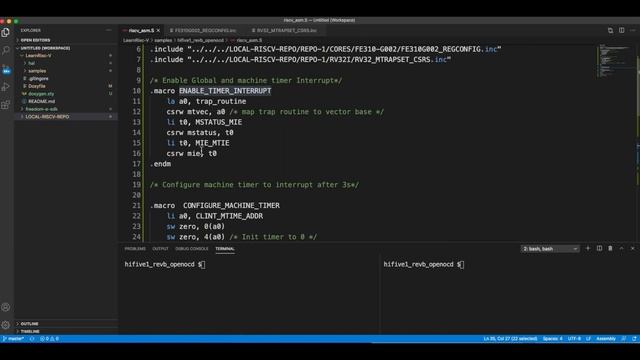Switch to riscv_asm.S editor tab
The image size is (640, 360).
coord(141,31)
